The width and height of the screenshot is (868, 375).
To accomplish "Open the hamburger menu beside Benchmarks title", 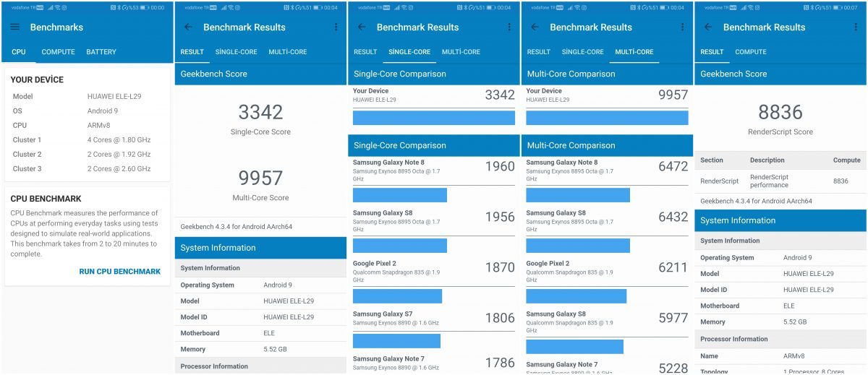I will tap(15, 27).
